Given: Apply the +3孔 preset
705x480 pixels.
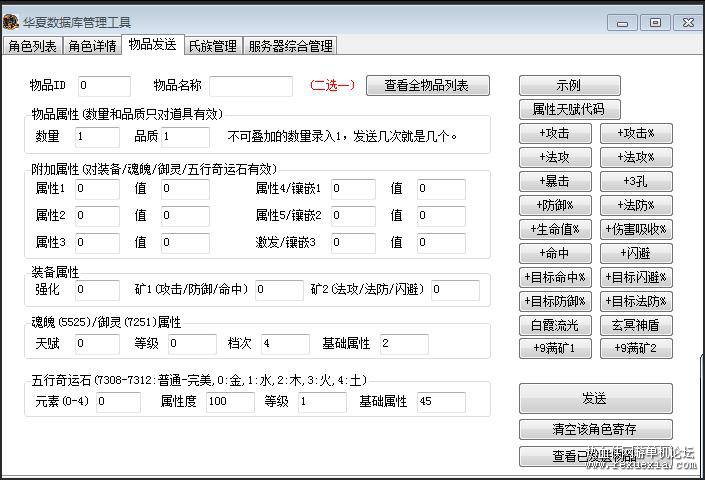Looking at the screenshot, I should pyautogui.click(x=636, y=182).
